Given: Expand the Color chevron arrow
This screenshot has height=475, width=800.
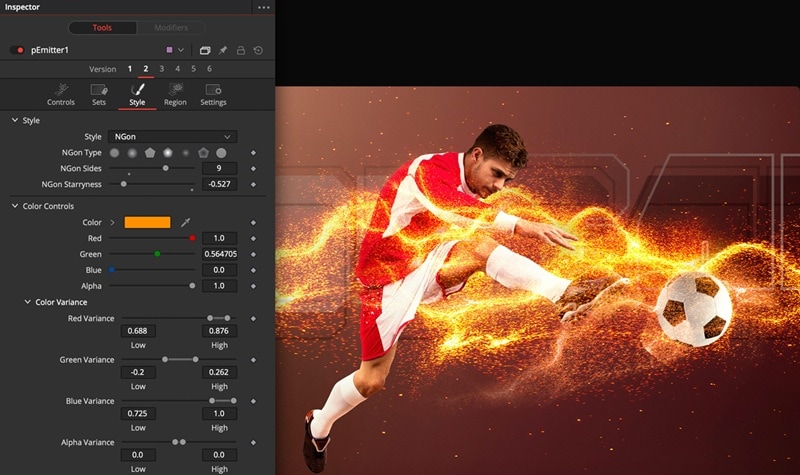Looking at the screenshot, I should (x=113, y=222).
